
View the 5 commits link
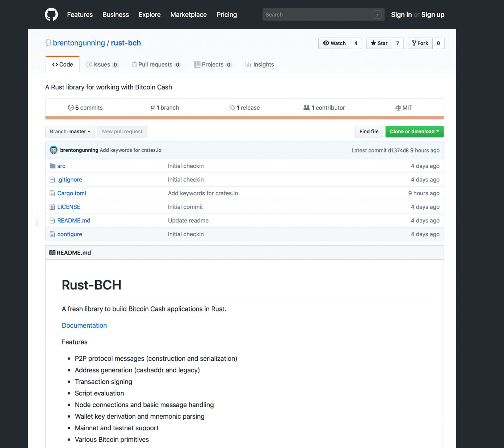85,108
